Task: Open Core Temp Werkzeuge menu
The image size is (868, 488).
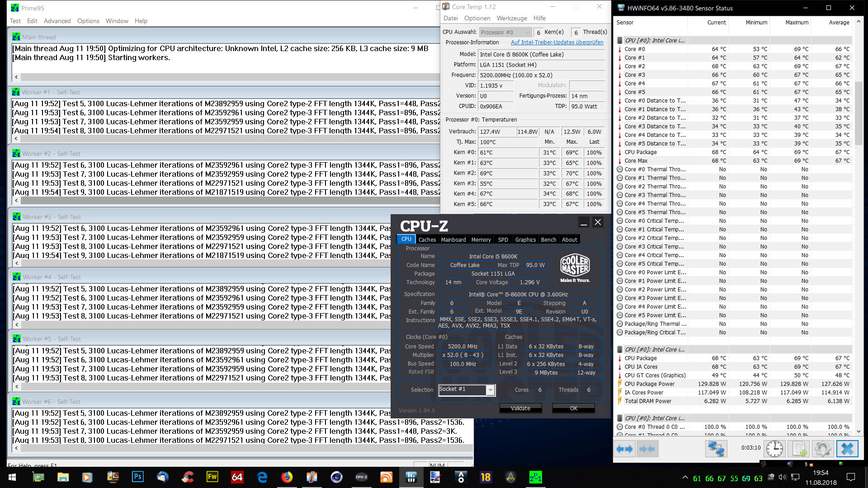Action: click(x=511, y=18)
